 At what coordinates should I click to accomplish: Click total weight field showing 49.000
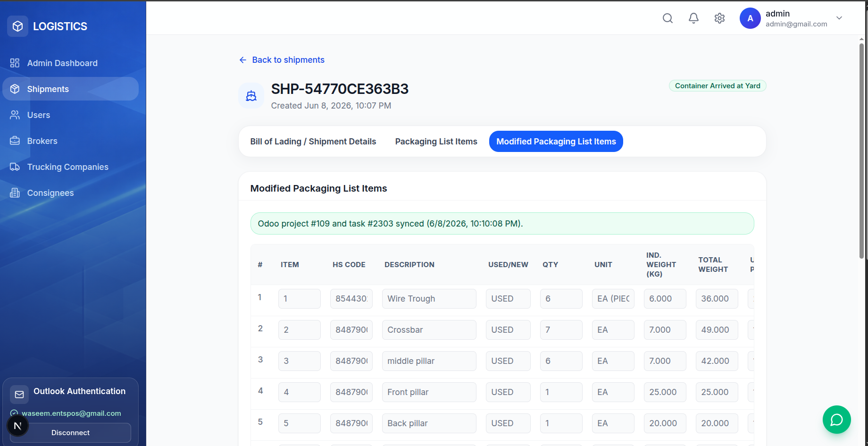(717, 330)
